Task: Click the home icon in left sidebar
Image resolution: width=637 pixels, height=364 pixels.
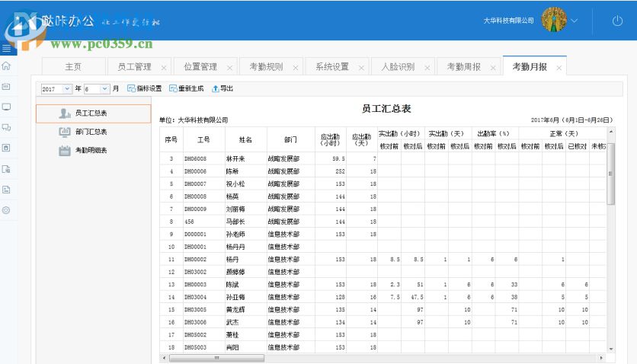Action: (6, 65)
